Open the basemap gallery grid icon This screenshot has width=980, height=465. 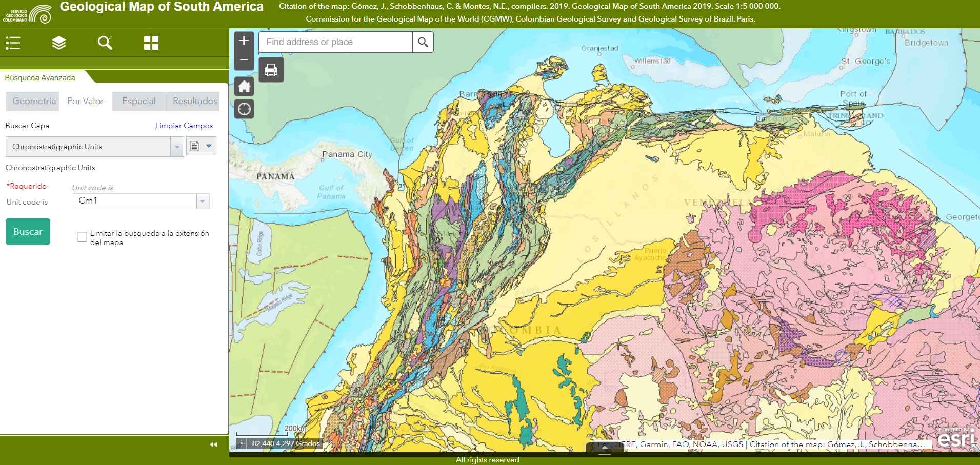[151, 43]
